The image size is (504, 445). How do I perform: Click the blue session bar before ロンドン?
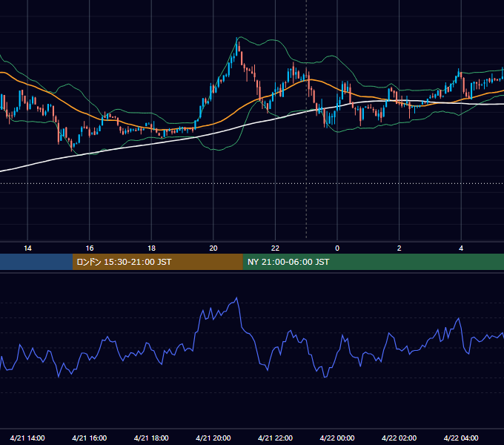coord(36,262)
